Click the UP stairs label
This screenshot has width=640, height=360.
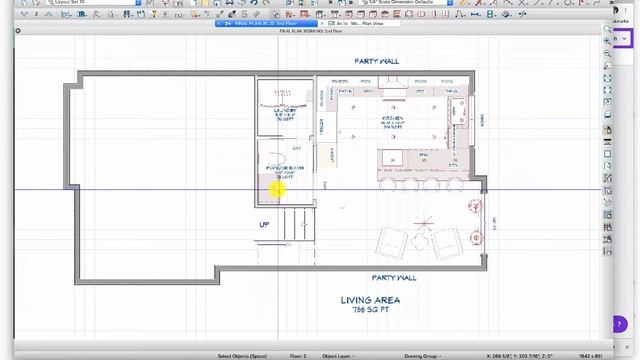tap(264, 224)
